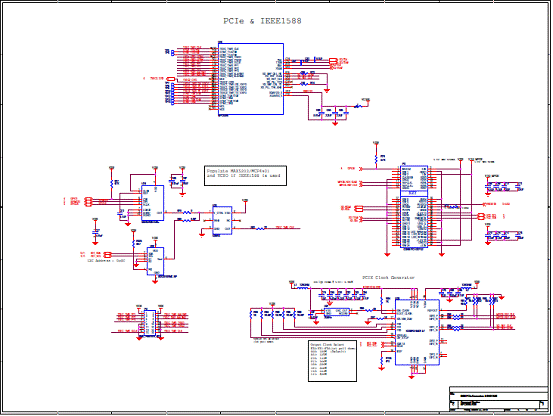Image resolution: width=553 pixels, height=416 pixels.
Task: Select the VCXO oscillator block in the center
Action: (x=222, y=221)
